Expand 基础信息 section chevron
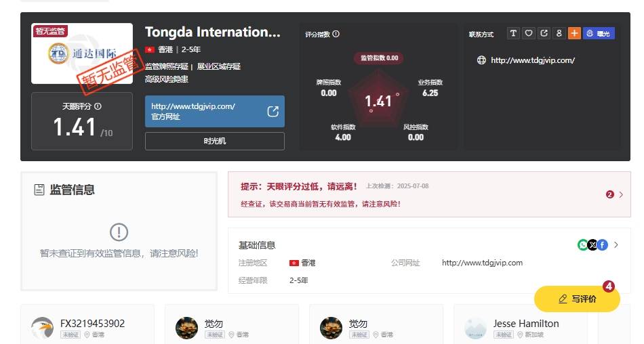Viewport: 644px width, 344px height. (x=616, y=245)
